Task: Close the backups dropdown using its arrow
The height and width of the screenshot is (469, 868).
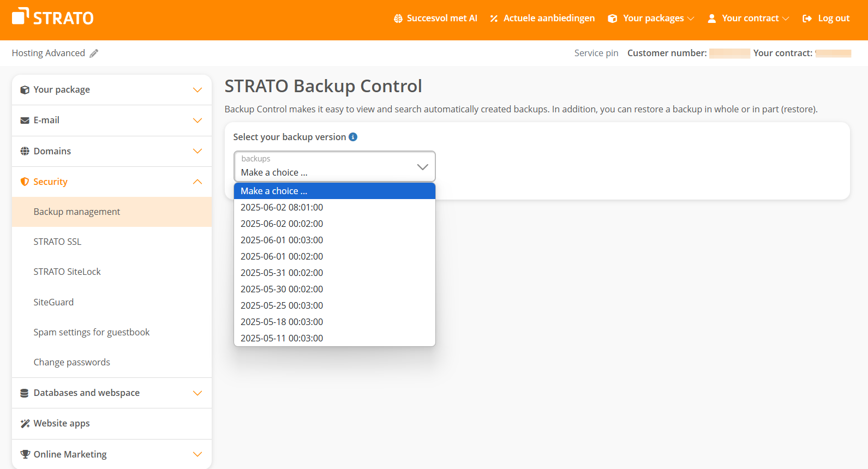Action: 422,167
